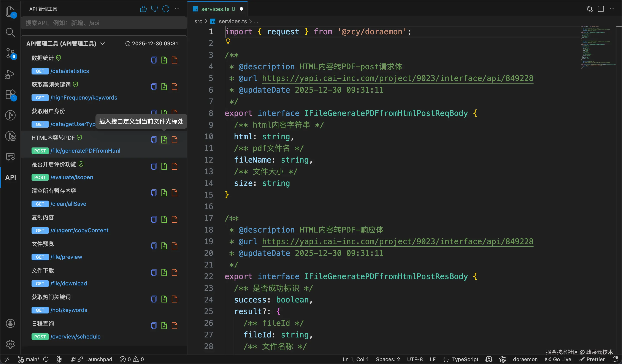This screenshot has width=622, height=364.
Task: Open the Extensions view in activity bar
Action: pos(10,95)
